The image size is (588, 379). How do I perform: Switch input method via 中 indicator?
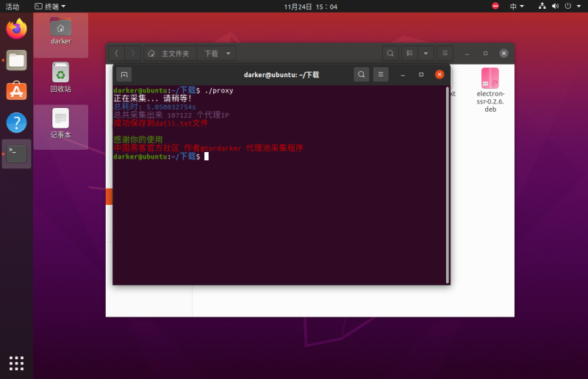[517, 6]
